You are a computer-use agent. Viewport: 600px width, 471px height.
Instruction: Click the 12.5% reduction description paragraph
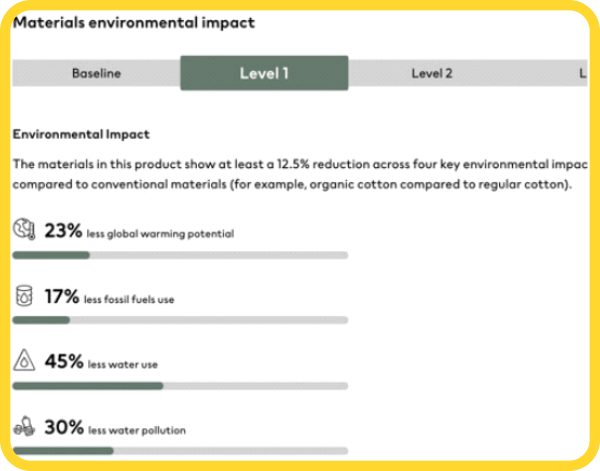tap(298, 175)
